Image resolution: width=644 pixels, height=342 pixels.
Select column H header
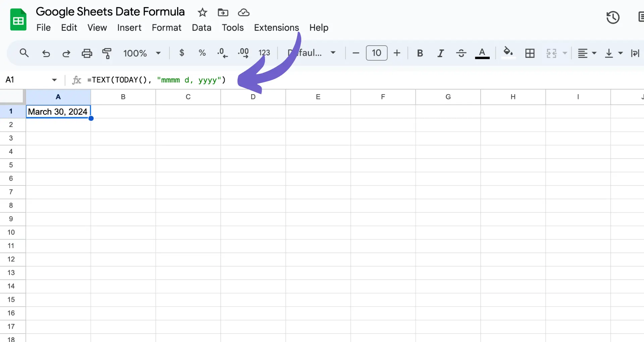(513, 97)
